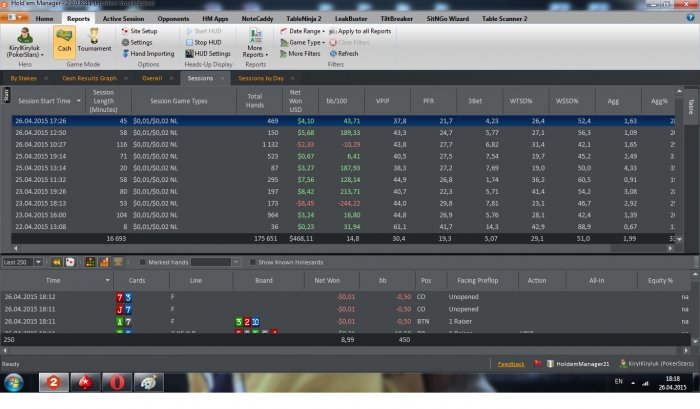The height and width of the screenshot is (409, 700).
Task: Open the application menu orange button
Action: point(14,18)
